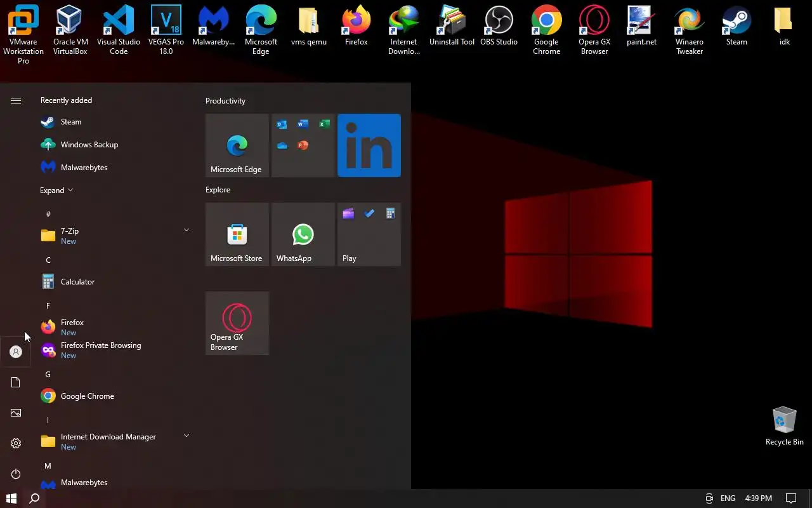Open VMware Workstation Pro desktop shortcut
The width and height of the screenshot is (812, 508).
(x=23, y=34)
